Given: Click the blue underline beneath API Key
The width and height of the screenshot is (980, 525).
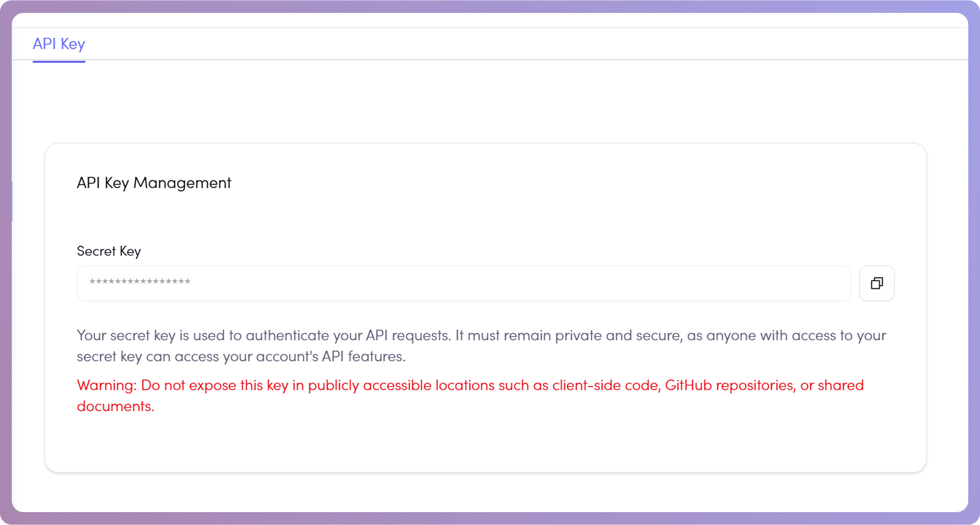Looking at the screenshot, I should pos(59,60).
